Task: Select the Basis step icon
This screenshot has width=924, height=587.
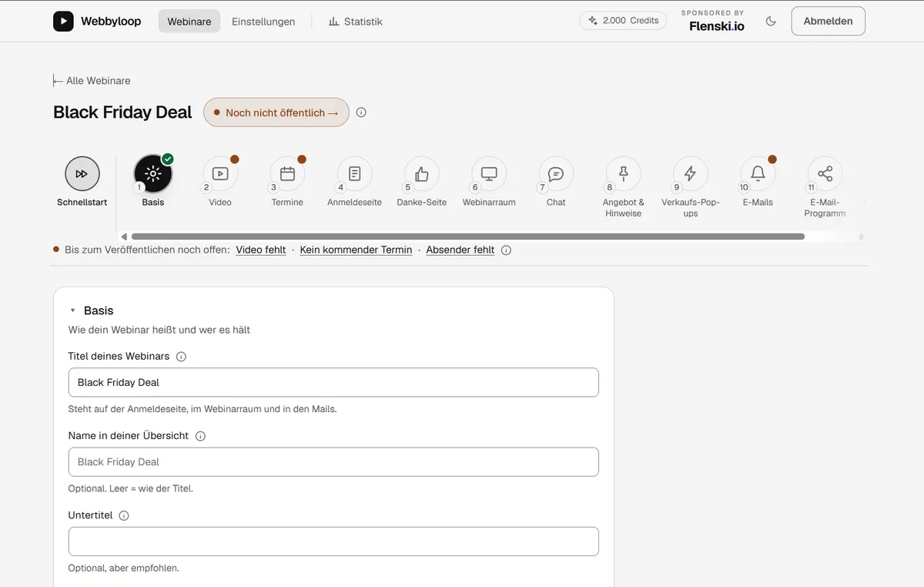Action: click(152, 174)
